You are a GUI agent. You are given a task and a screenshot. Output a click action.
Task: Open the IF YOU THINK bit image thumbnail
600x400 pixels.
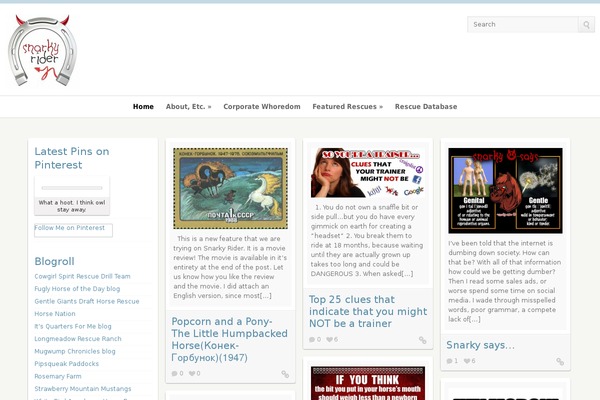[368, 383]
